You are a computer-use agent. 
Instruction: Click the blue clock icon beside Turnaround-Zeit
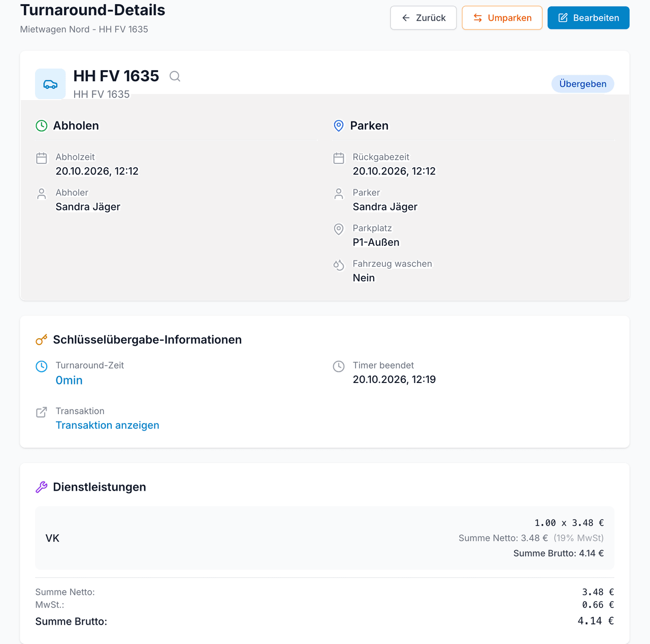click(x=42, y=366)
